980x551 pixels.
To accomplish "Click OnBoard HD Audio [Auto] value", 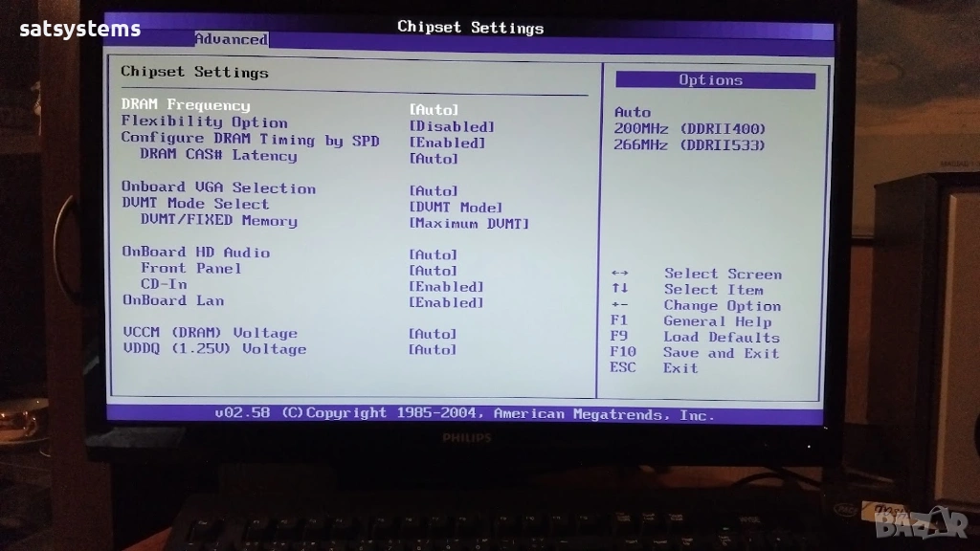I will [434, 254].
